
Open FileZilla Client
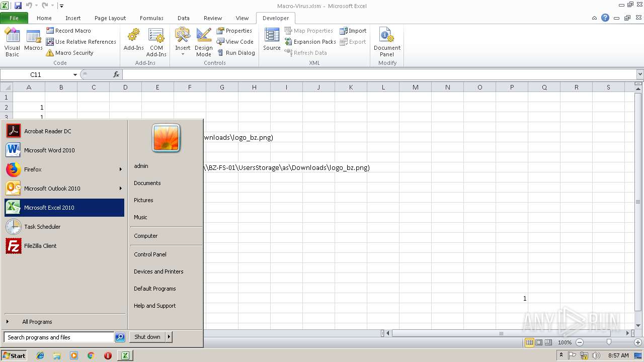pyautogui.click(x=64, y=246)
